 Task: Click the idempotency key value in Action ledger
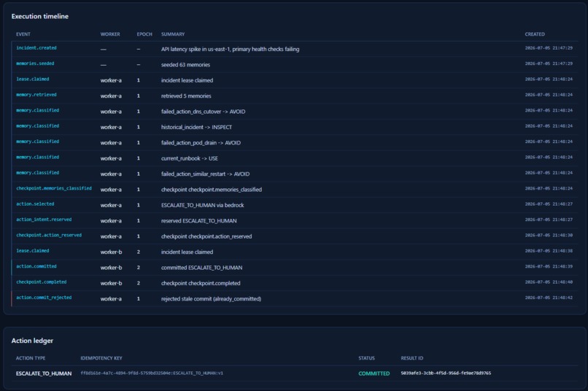(x=152, y=373)
